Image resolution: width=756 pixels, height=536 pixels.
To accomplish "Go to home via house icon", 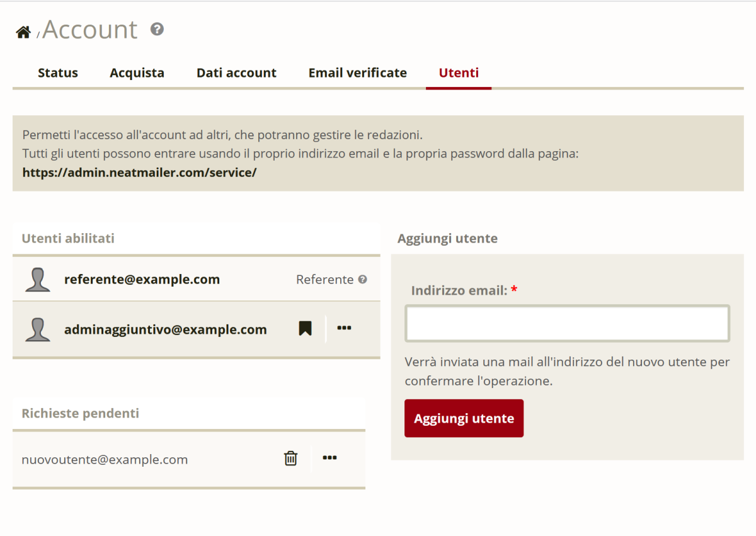I will click(x=23, y=32).
